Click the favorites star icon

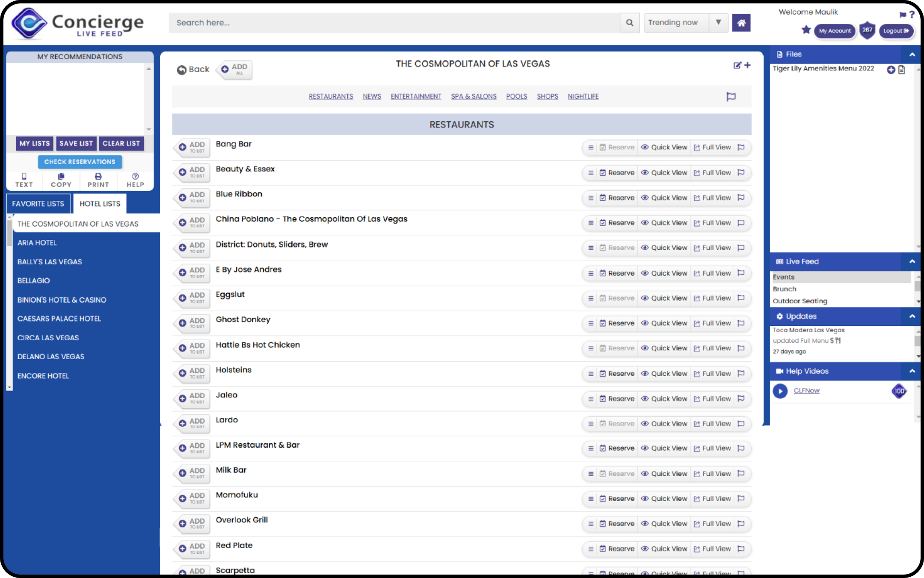(x=806, y=29)
